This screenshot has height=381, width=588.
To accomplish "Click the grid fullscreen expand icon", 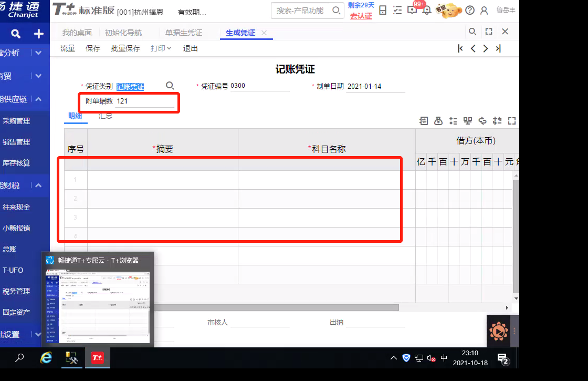I will [512, 121].
